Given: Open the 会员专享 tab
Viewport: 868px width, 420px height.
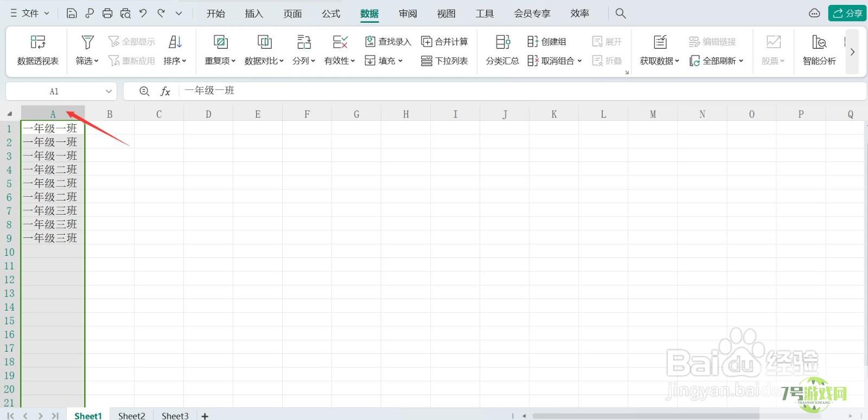Looking at the screenshot, I should pyautogui.click(x=532, y=14).
